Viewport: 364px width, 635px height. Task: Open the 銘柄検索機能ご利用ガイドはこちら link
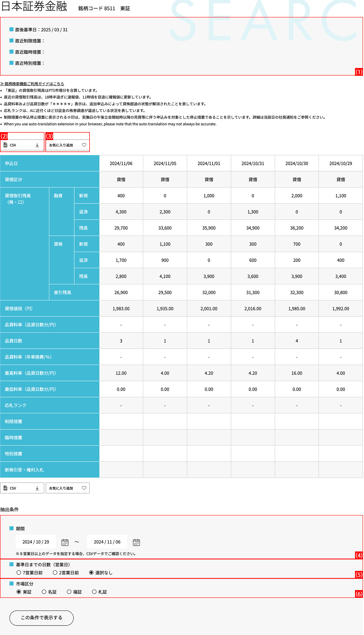click(x=32, y=84)
